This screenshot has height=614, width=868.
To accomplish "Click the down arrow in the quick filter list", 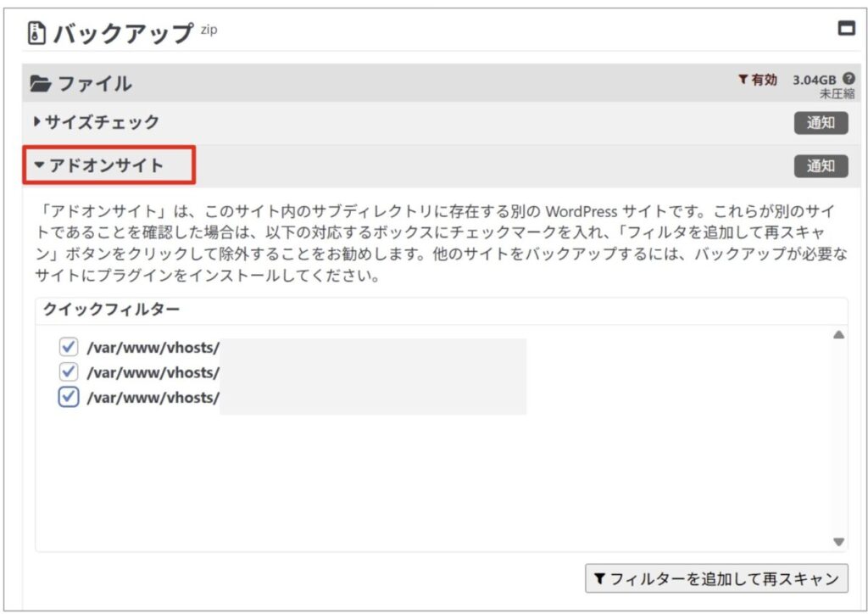I will point(838,541).
